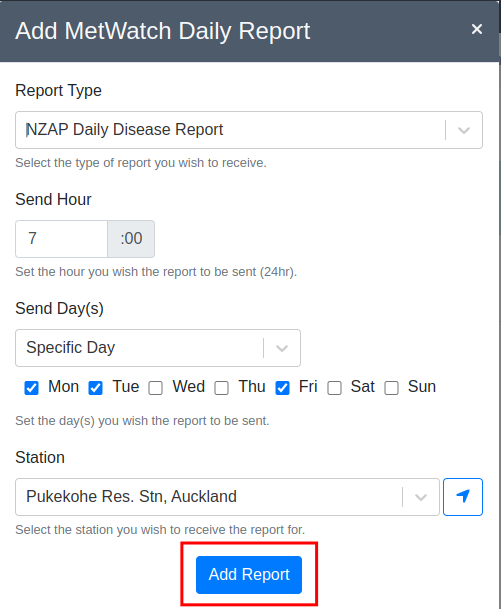Enable the Wed checkbox

pos(155,388)
